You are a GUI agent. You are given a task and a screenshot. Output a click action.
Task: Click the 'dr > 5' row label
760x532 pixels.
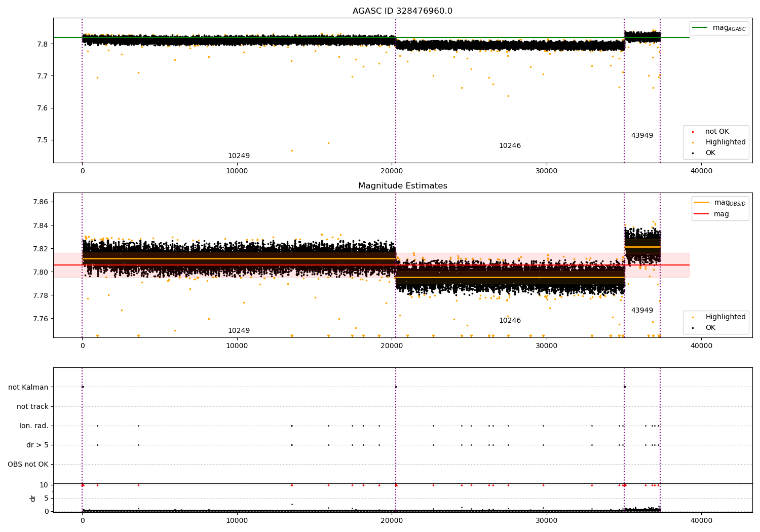(37, 445)
